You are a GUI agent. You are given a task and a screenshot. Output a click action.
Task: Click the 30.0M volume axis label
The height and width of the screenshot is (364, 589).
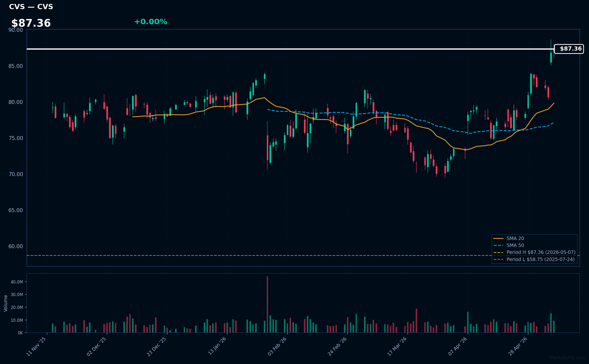point(17,295)
